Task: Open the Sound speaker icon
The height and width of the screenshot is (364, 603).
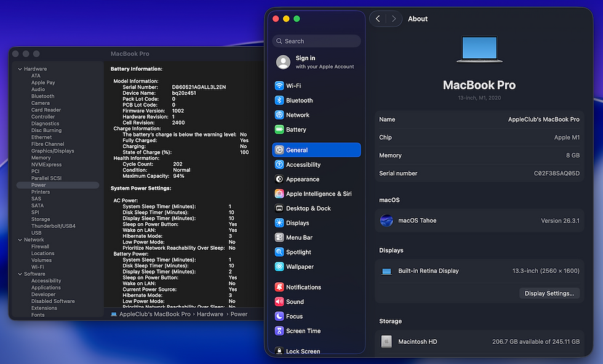Action: (x=279, y=302)
